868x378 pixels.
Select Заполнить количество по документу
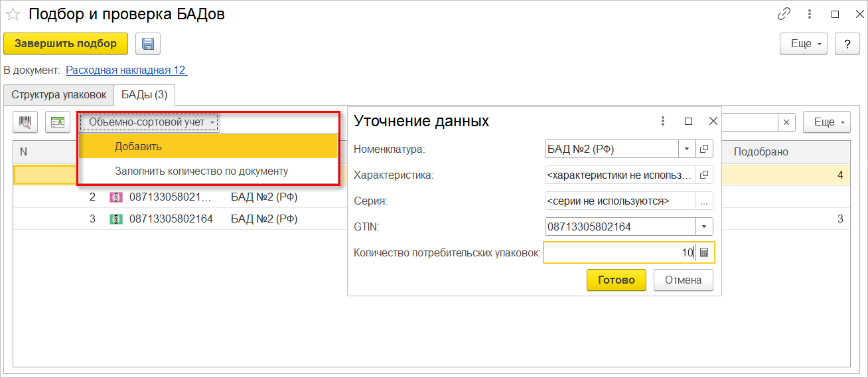point(201,171)
